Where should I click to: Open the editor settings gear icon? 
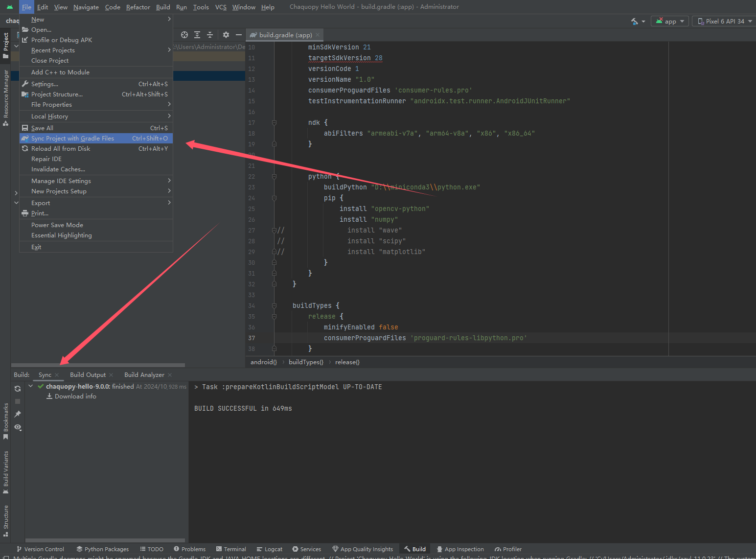tap(226, 35)
